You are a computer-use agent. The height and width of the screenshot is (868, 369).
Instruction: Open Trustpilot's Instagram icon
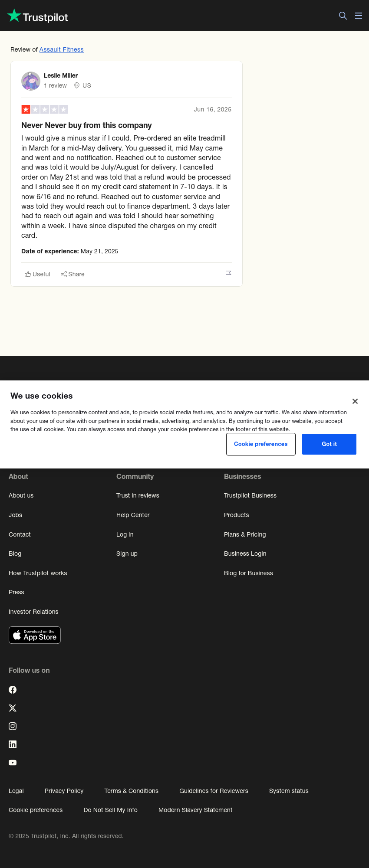13,726
